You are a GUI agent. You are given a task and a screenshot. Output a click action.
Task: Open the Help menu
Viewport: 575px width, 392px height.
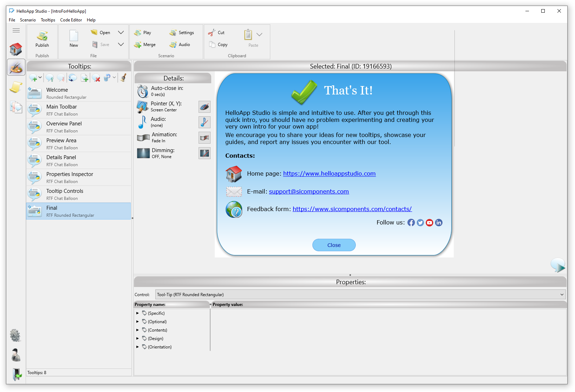pos(91,20)
